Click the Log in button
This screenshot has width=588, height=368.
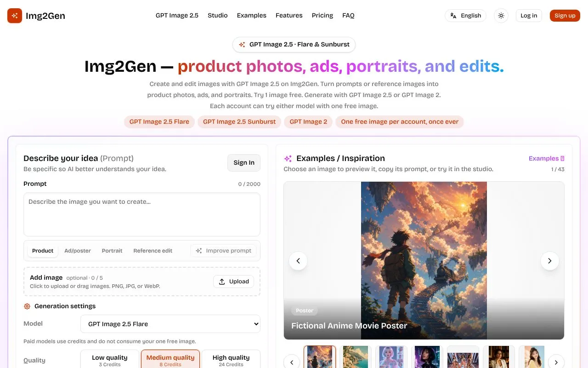pos(529,16)
